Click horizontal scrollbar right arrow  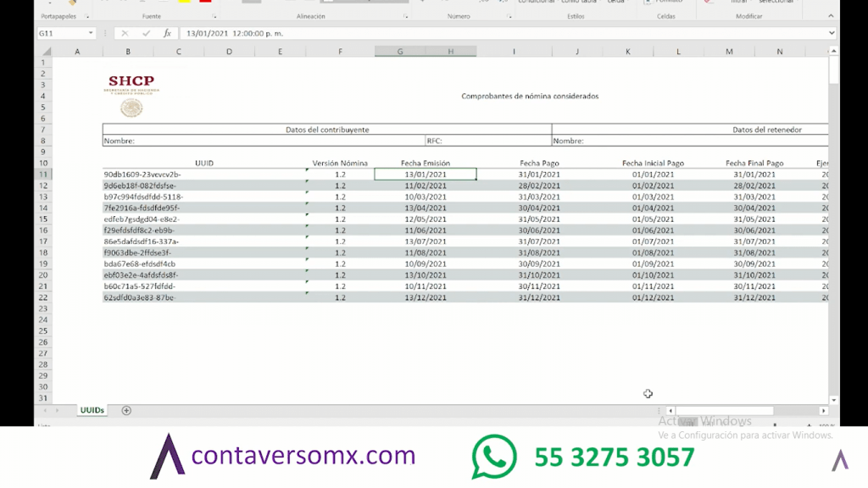click(824, 411)
